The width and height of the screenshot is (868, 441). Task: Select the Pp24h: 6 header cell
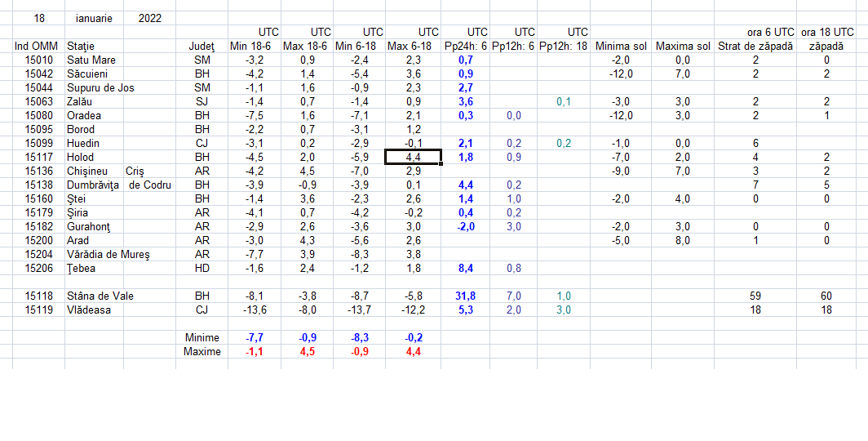[x=466, y=46]
